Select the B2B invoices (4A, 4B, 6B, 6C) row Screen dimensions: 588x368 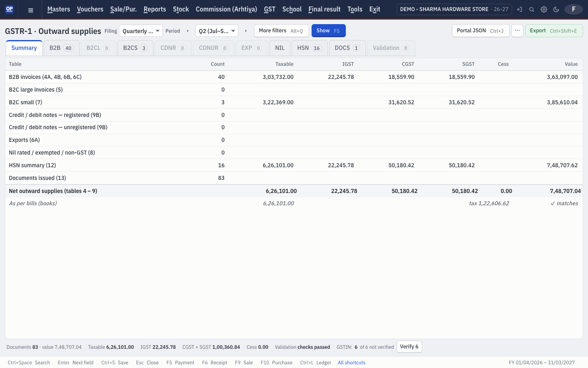294,77
